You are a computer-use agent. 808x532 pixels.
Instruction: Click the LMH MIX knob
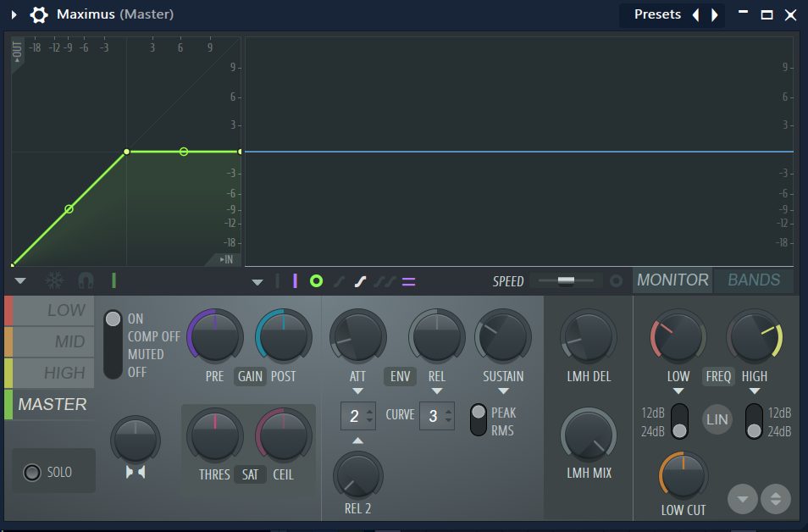click(589, 435)
